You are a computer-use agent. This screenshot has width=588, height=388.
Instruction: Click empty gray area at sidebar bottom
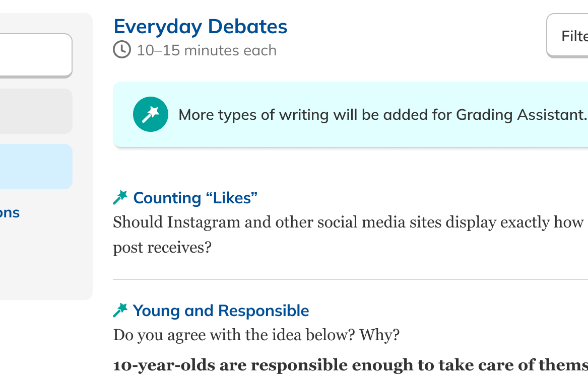click(x=45, y=267)
